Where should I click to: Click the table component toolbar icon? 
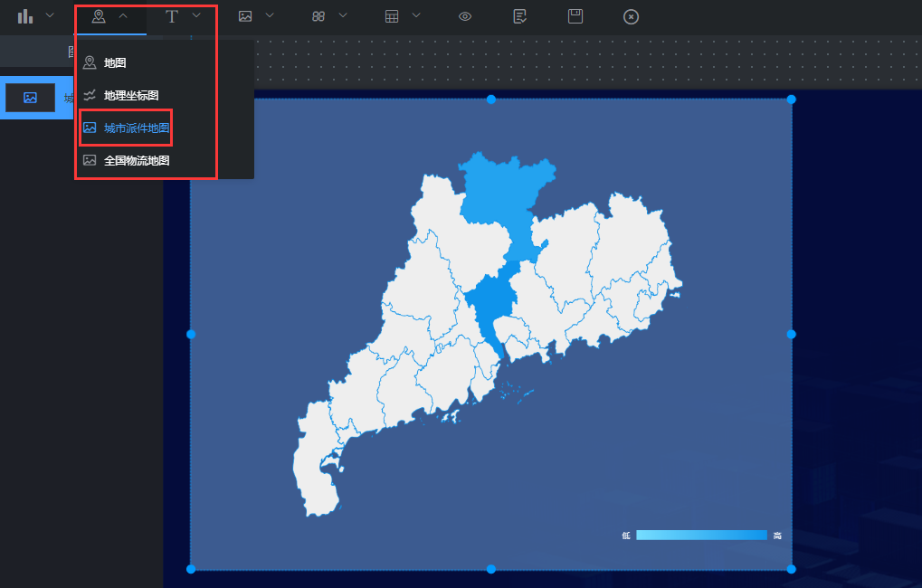click(392, 16)
